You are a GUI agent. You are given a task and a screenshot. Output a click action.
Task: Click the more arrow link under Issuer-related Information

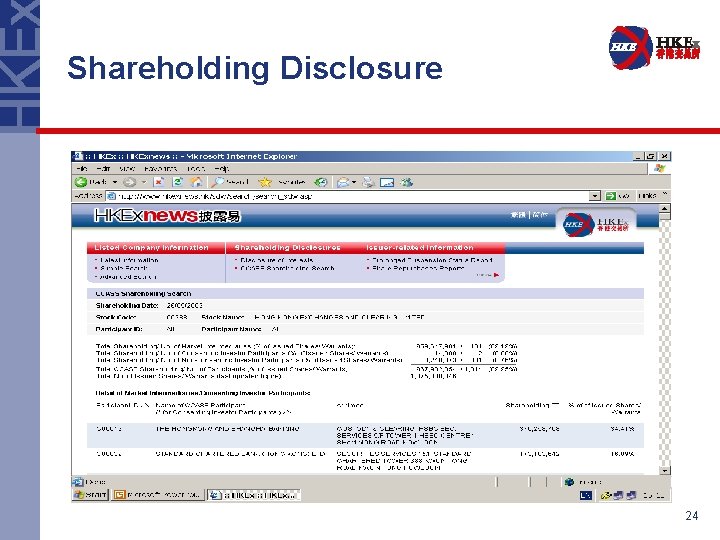click(x=489, y=275)
